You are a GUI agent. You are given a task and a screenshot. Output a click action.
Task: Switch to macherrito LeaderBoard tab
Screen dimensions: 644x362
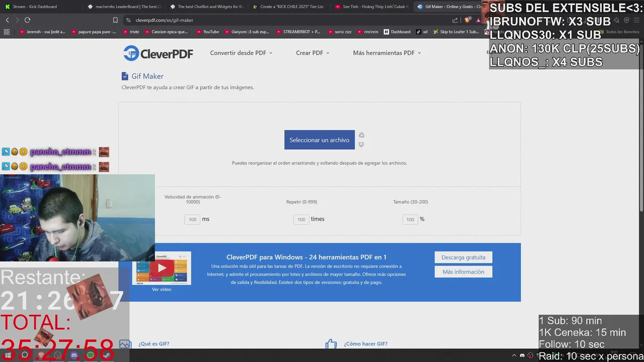click(123, 7)
